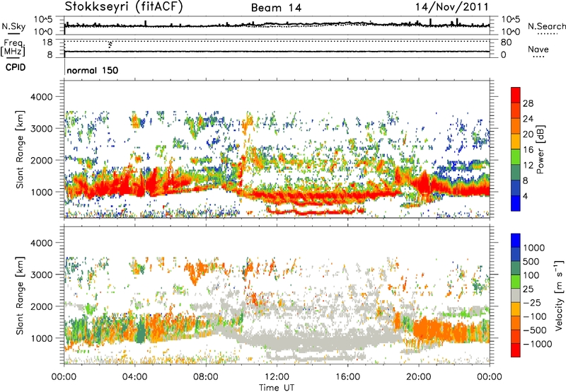Click the 'Nave' legend label
Viewport: 566px width, 392px height.
(x=538, y=50)
